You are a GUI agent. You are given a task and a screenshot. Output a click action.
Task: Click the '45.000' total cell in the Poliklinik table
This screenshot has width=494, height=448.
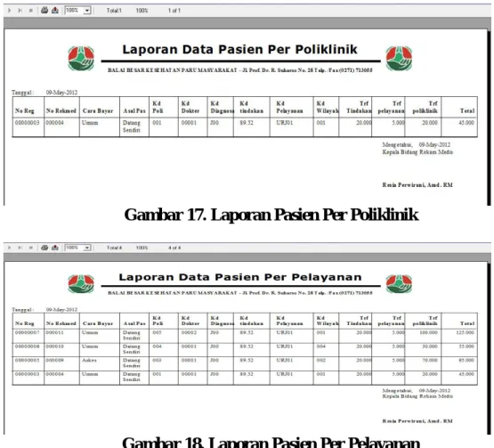466,123
